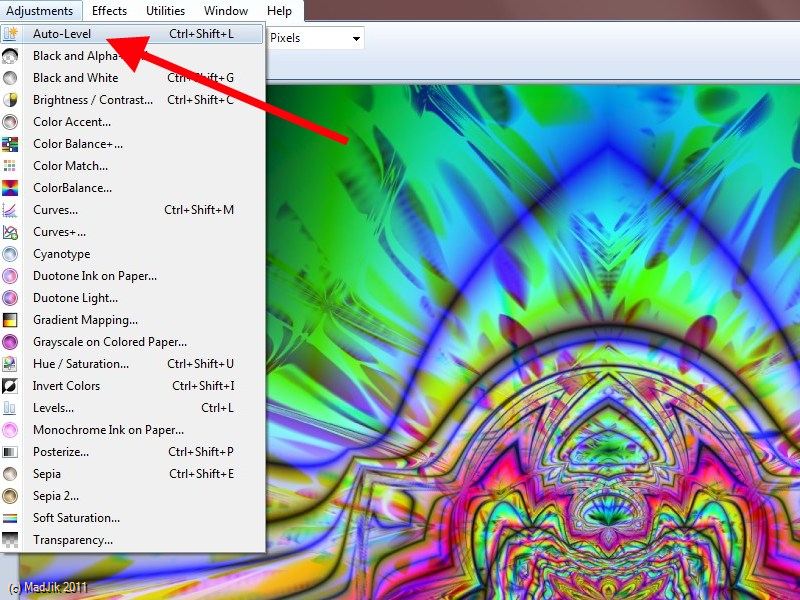Open Soft Saturation dialog
The height and width of the screenshot is (600, 800).
pyautogui.click(x=132, y=518)
